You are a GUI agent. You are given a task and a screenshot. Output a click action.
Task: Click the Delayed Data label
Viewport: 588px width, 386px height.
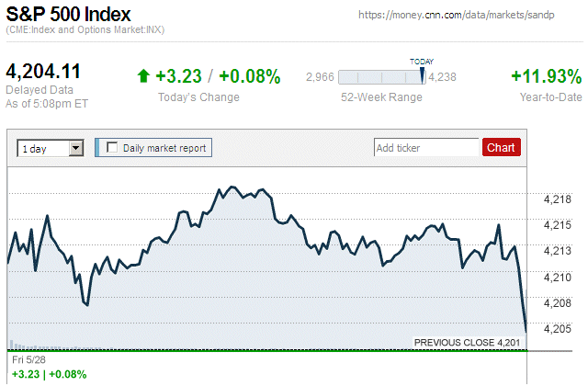[40, 90]
